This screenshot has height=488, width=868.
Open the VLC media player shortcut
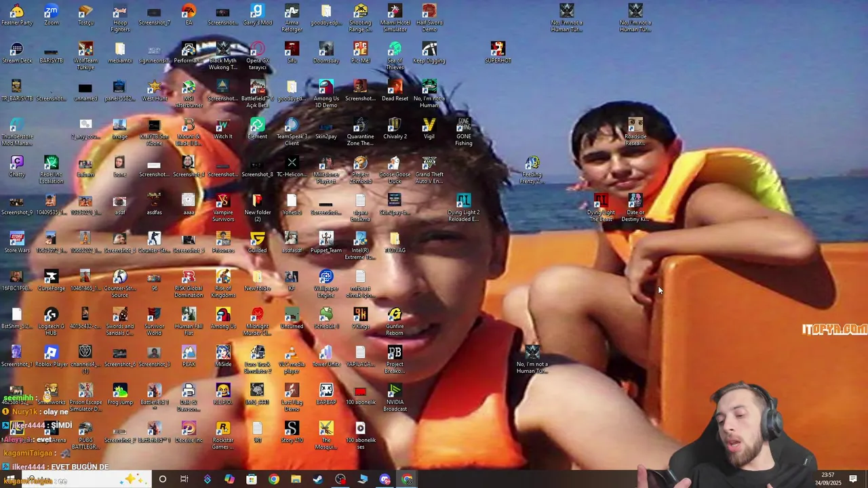[x=292, y=359]
